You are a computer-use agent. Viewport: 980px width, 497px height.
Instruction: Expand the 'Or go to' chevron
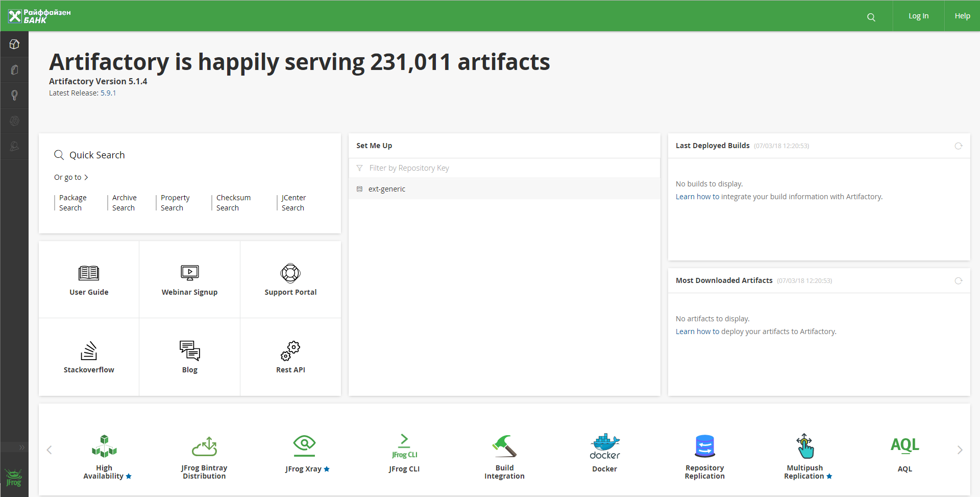(x=86, y=177)
